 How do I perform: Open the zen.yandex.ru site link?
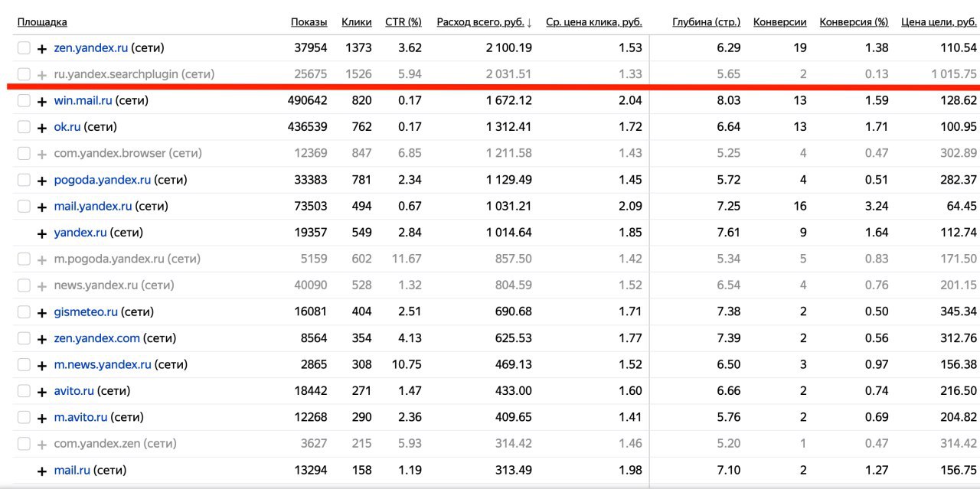91,47
